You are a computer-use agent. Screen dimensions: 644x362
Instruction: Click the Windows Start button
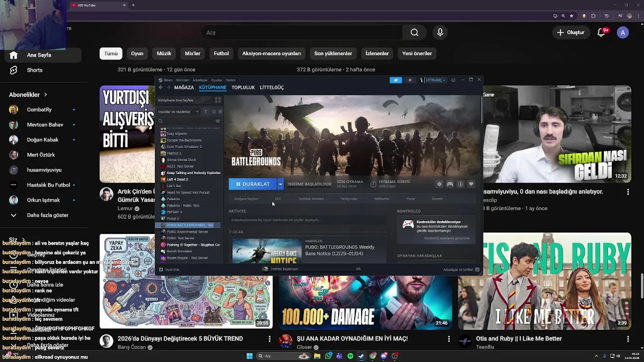point(250,356)
